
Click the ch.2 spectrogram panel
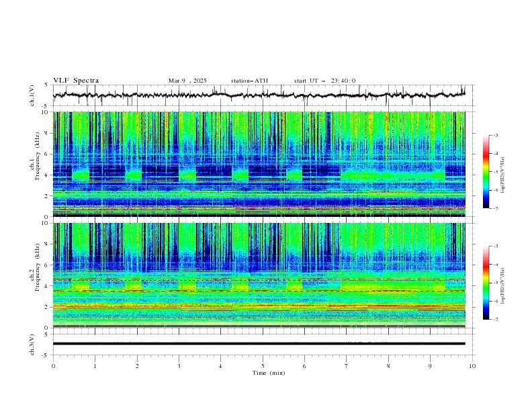259,275
